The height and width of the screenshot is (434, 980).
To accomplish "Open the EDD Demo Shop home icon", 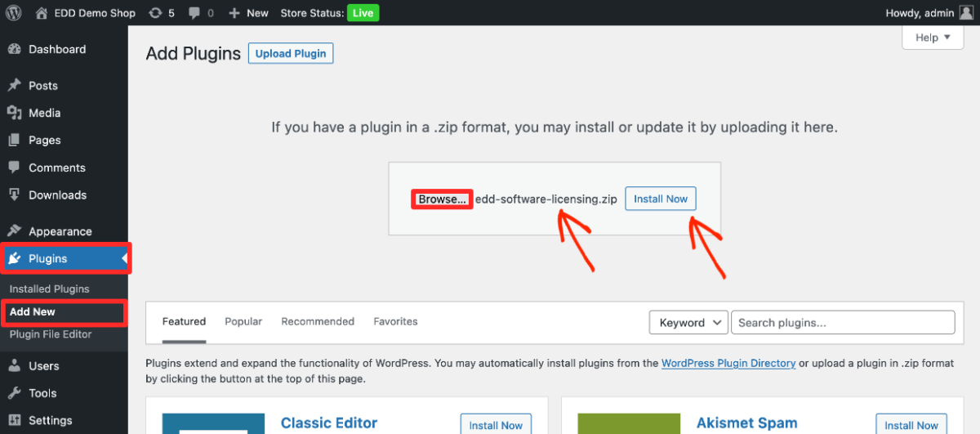I will pyautogui.click(x=42, y=13).
